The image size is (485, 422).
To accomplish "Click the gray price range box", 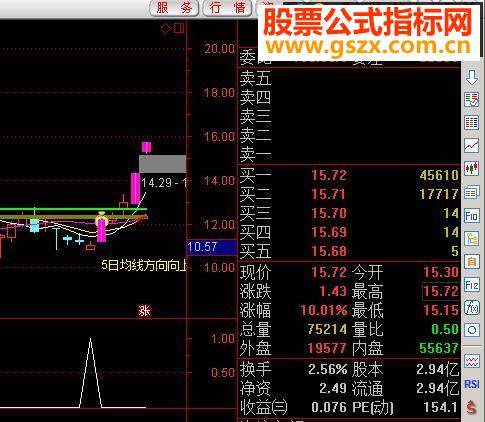I will tap(162, 164).
